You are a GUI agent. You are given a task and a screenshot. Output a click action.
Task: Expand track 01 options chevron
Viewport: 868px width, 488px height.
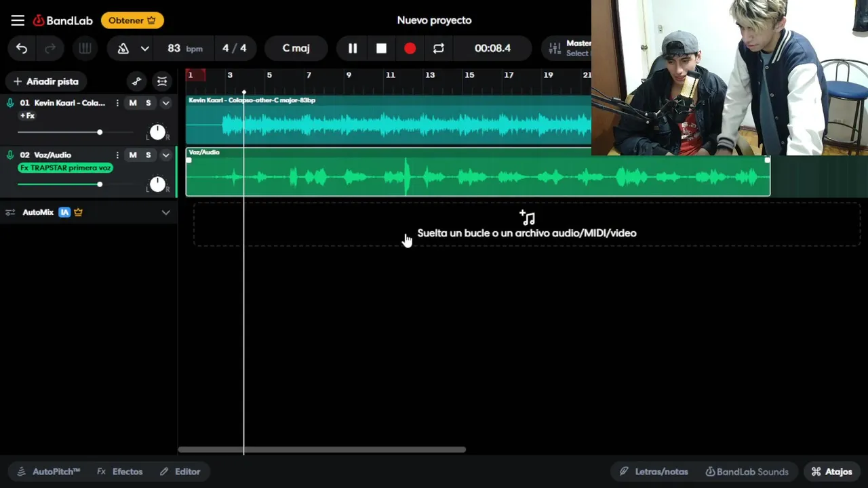coord(165,103)
